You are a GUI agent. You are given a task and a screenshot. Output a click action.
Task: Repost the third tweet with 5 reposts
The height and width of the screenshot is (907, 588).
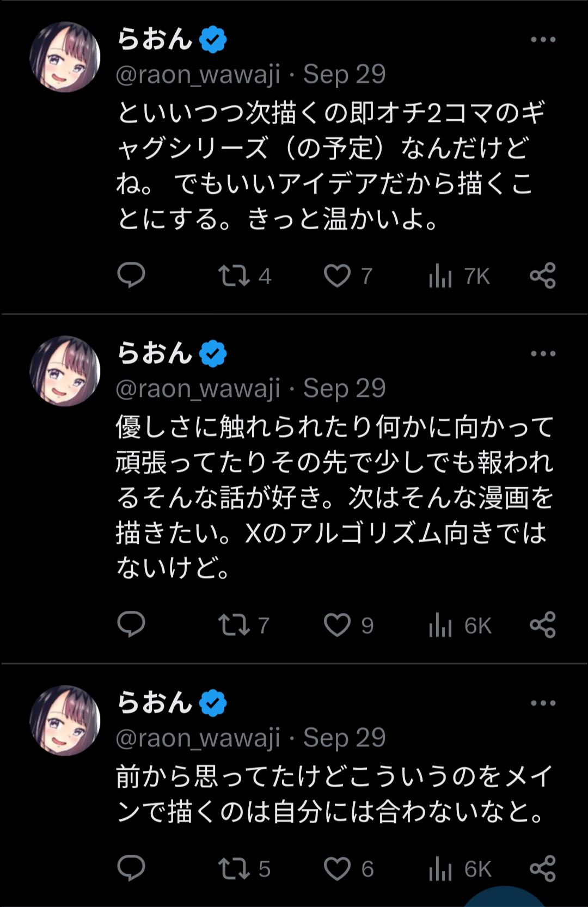(235, 869)
